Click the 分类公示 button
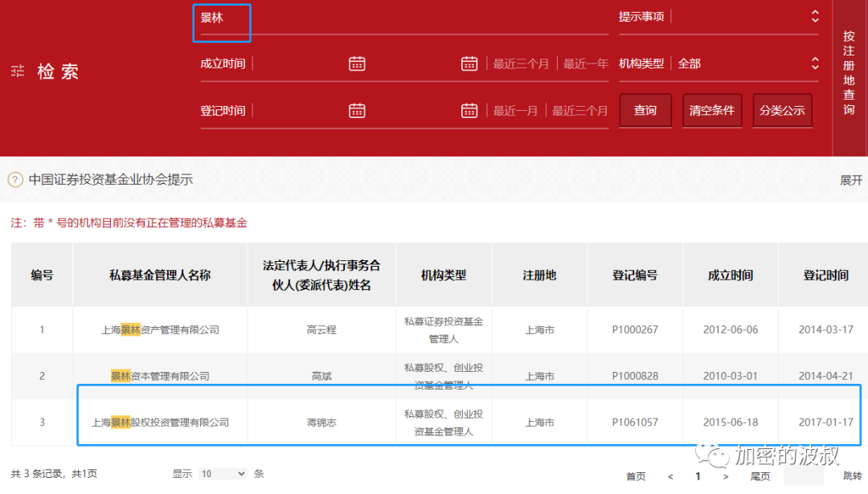This screenshot has width=868, height=494. (782, 110)
